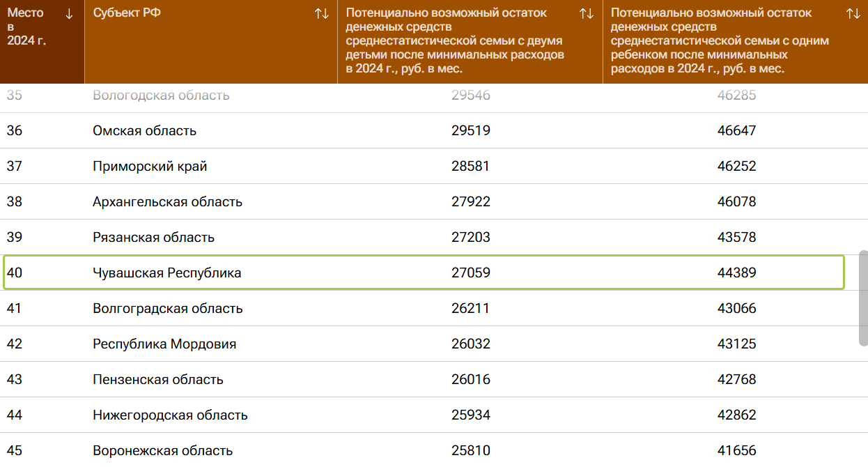The height and width of the screenshot is (467, 868).
Task: Select the Омская область cell
Action: click(x=145, y=131)
